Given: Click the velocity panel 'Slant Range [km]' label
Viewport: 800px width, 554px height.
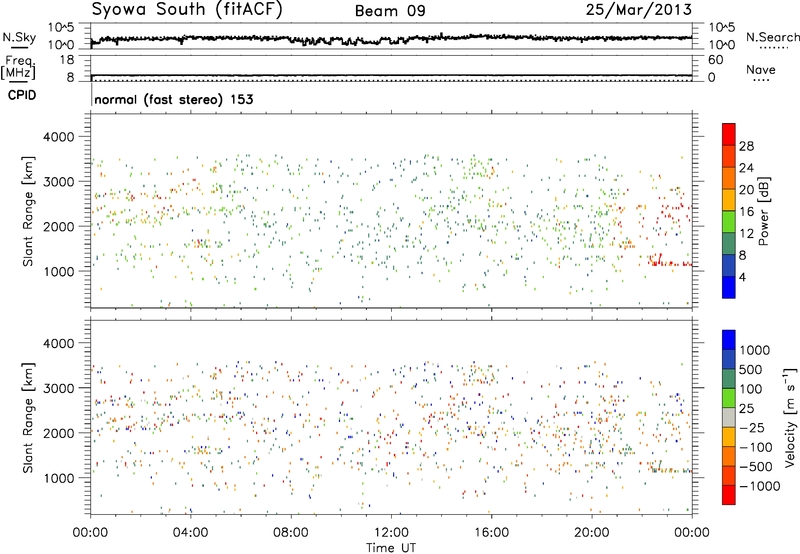Looking at the screenshot, I should [x=28, y=418].
